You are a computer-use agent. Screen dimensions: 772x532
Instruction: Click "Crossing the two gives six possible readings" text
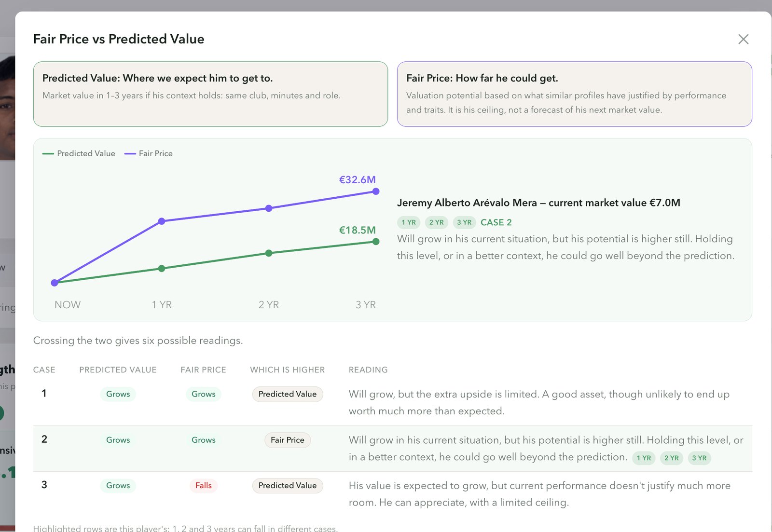coord(138,341)
